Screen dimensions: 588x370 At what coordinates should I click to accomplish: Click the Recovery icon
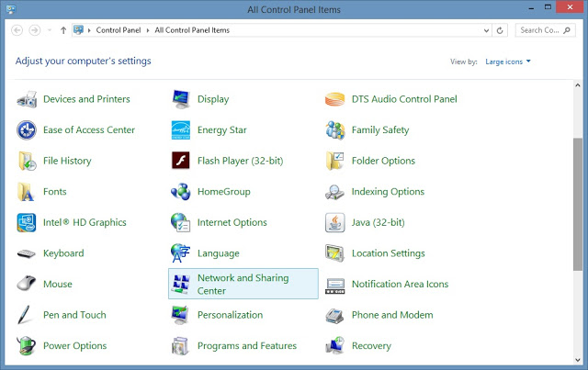[335, 346]
